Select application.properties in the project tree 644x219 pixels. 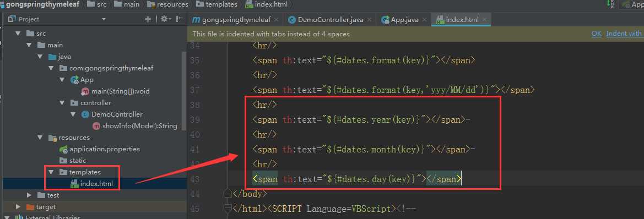coord(105,149)
